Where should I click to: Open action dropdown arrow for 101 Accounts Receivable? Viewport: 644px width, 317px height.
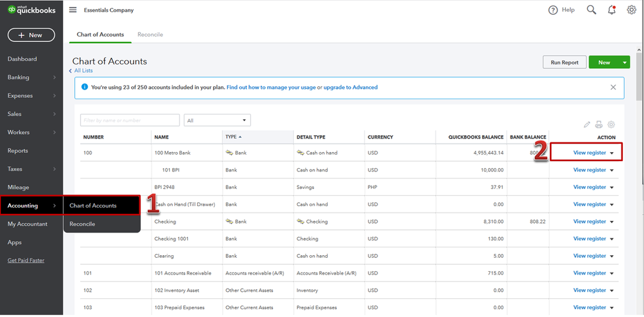(x=612, y=274)
